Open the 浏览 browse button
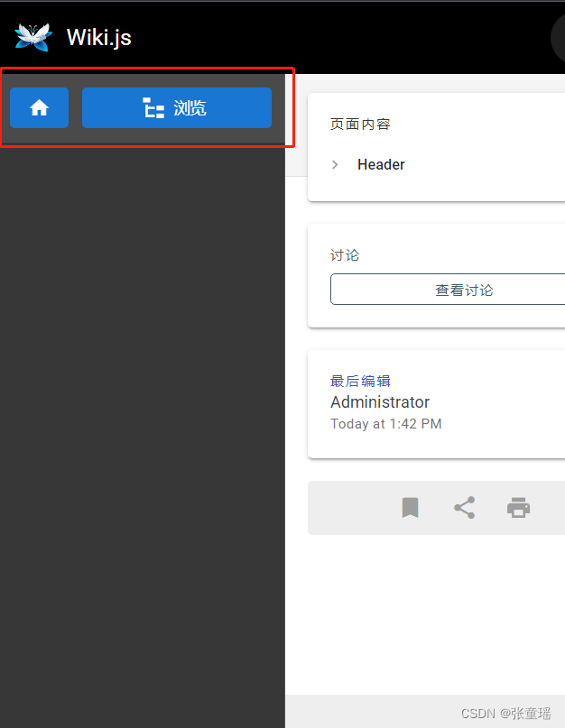The width and height of the screenshot is (565, 728). click(177, 107)
